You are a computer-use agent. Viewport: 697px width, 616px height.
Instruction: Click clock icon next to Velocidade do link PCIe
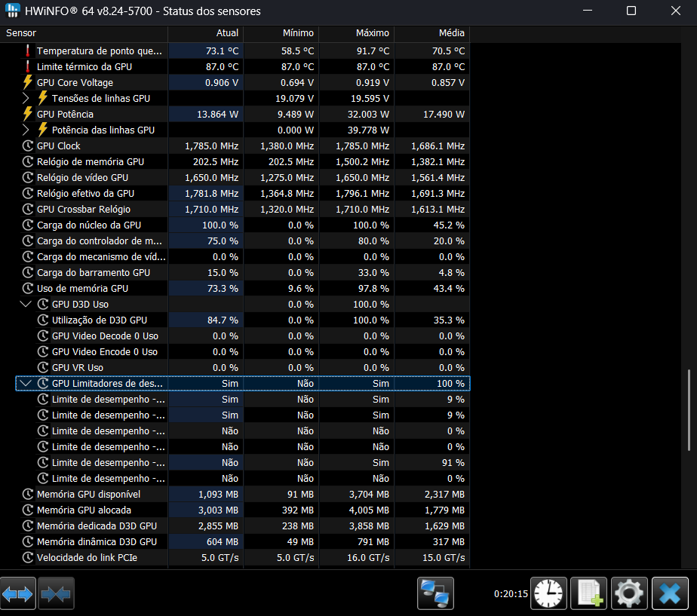point(28,557)
